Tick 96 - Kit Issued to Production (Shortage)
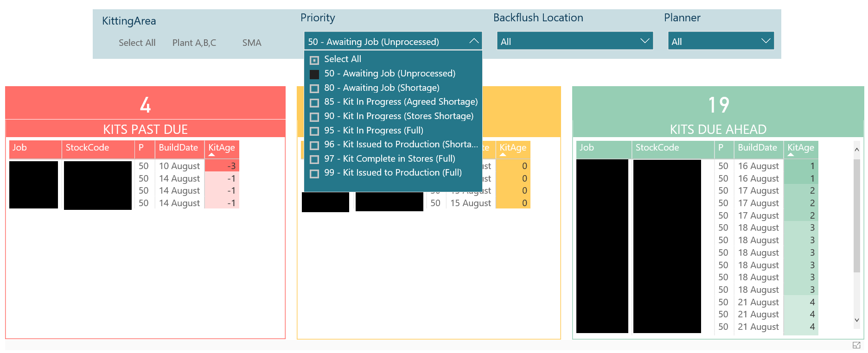868x353 pixels. tap(314, 145)
